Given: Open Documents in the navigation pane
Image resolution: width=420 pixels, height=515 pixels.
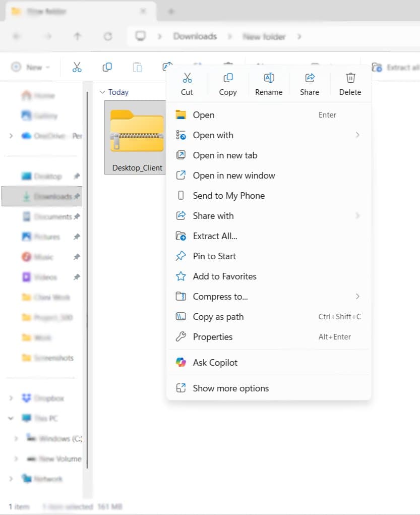Looking at the screenshot, I should coord(46,217).
